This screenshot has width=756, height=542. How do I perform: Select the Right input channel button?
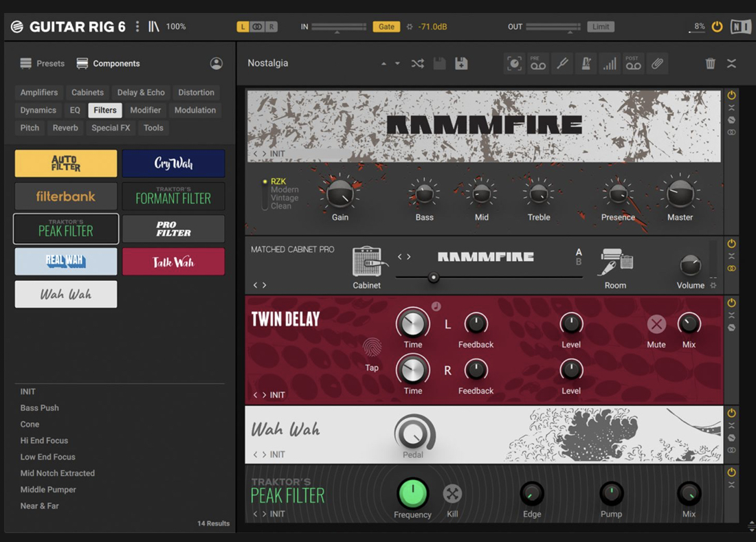(271, 27)
